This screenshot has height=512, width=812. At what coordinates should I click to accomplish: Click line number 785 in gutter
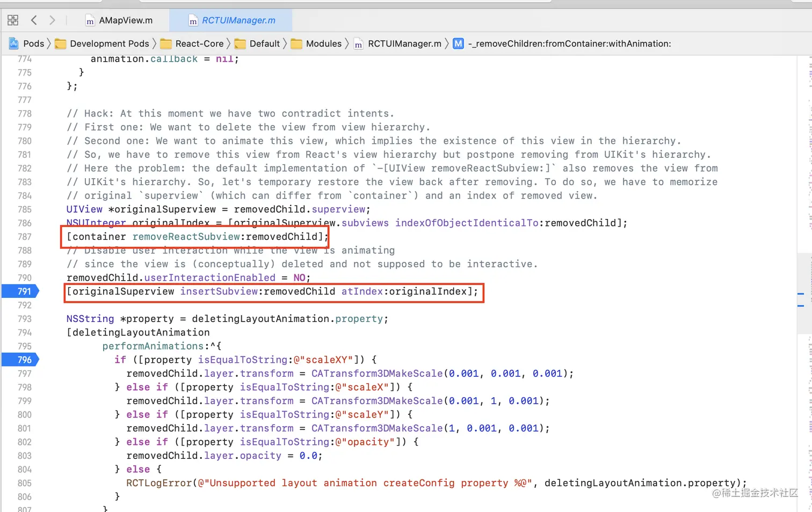pyautogui.click(x=24, y=209)
